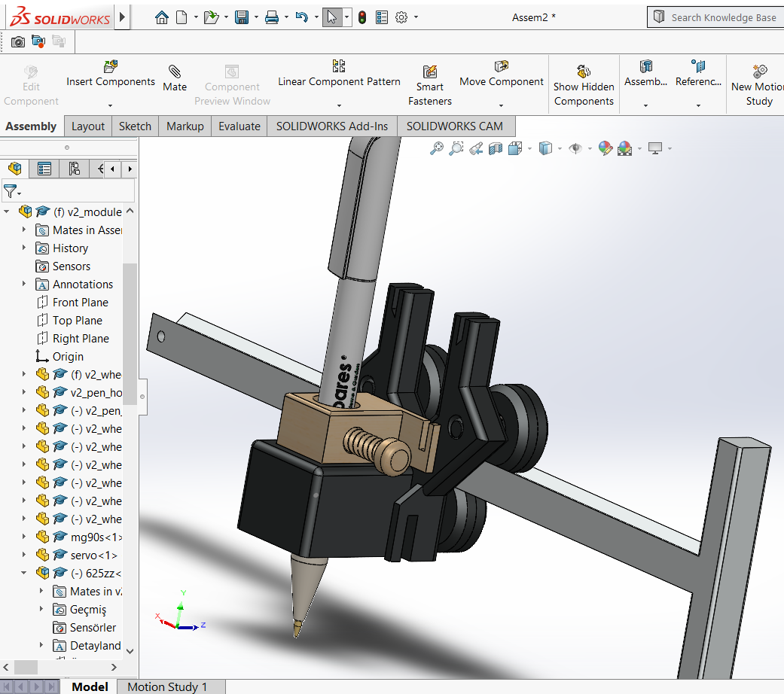Screen dimensions: 784x694
Task: Collapse the 625zz component node
Action: (x=24, y=573)
